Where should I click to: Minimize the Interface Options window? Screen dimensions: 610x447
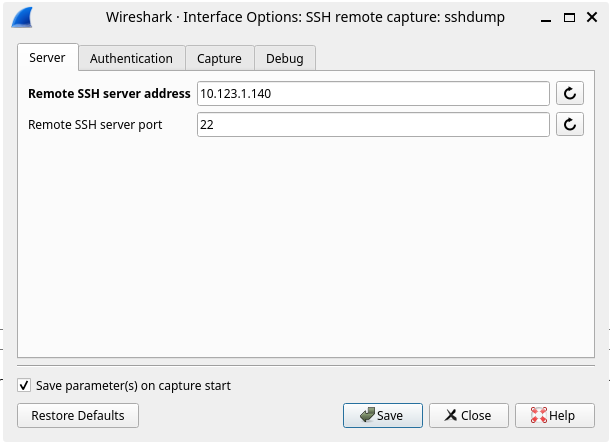[x=548, y=18]
